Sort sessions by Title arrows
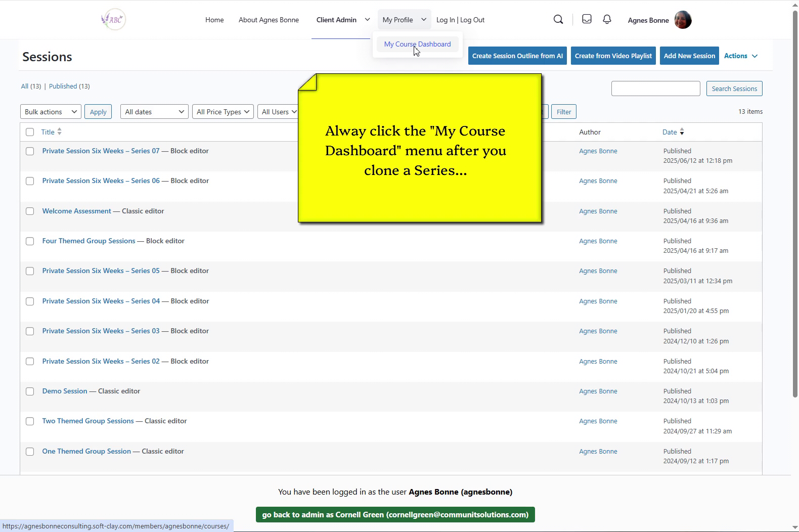This screenshot has height=532, width=799. [59, 132]
